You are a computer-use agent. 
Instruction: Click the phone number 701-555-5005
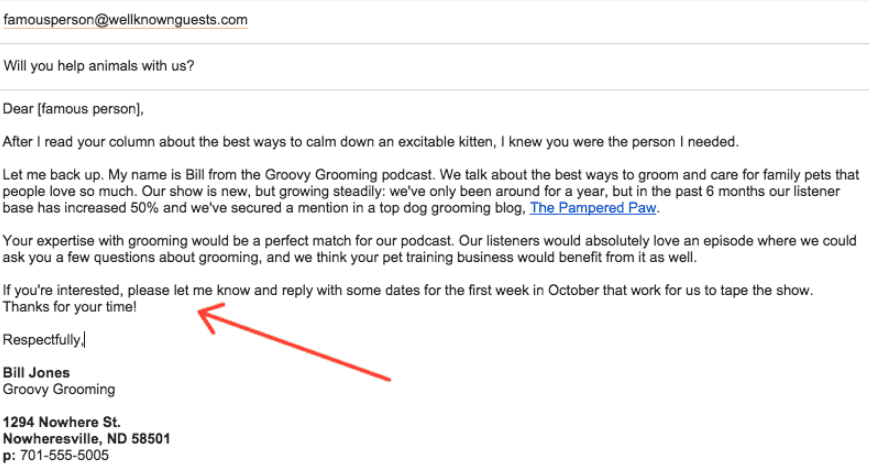pos(64,456)
